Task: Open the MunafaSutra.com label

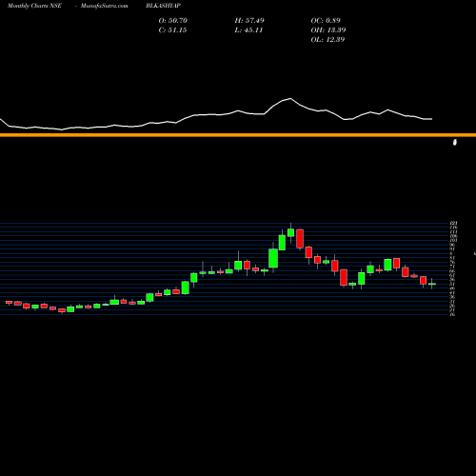Action: point(105,6)
